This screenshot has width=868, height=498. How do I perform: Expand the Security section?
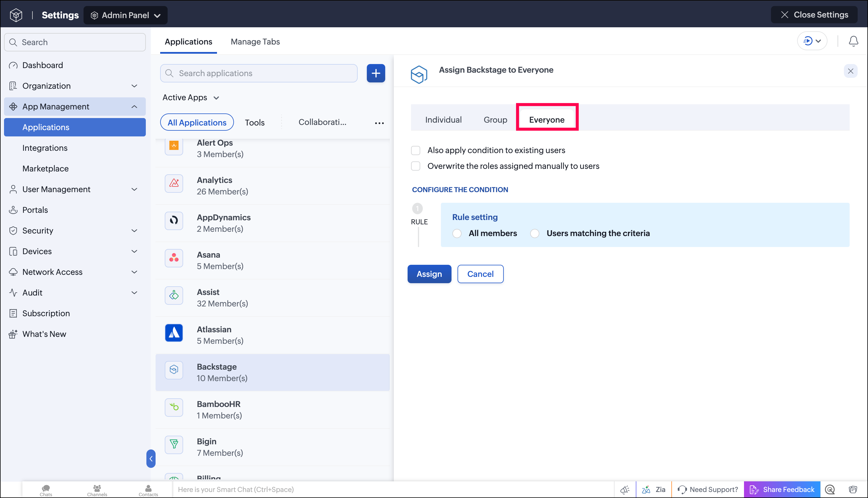coord(134,231)
